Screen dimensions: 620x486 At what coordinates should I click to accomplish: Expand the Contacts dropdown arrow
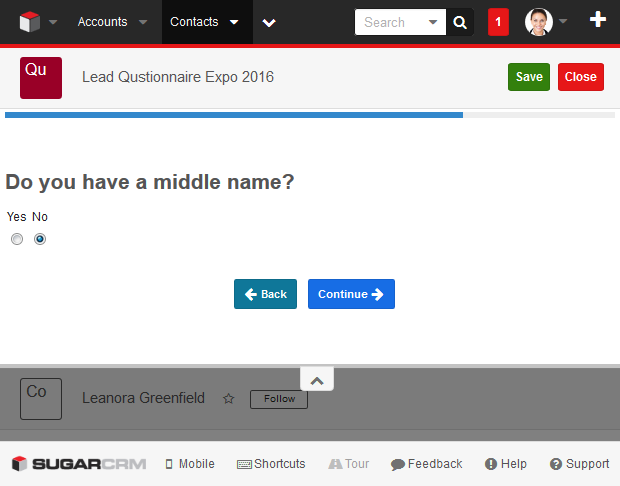[x=234, y=22]
